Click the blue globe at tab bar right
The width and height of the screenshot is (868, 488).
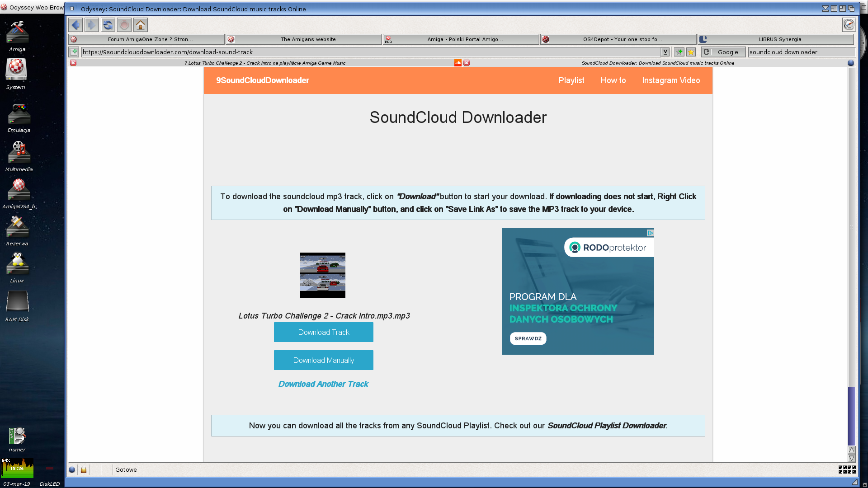point(851,63)
